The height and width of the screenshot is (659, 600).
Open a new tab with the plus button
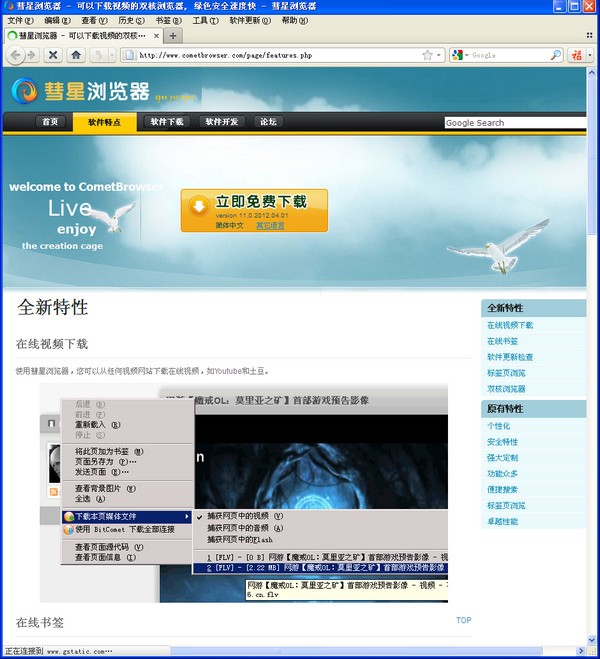tap(173, 36)
